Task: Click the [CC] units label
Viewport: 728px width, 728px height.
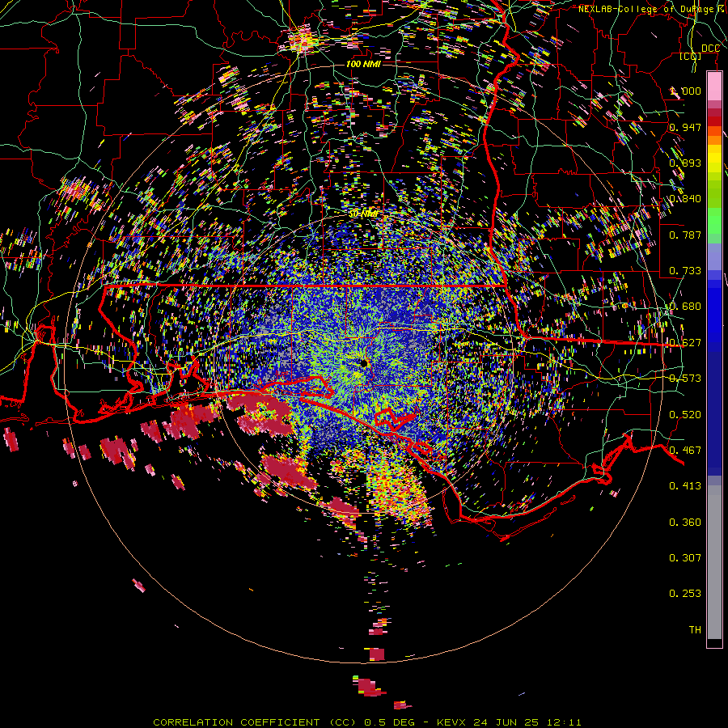Action: pos(691,56)
